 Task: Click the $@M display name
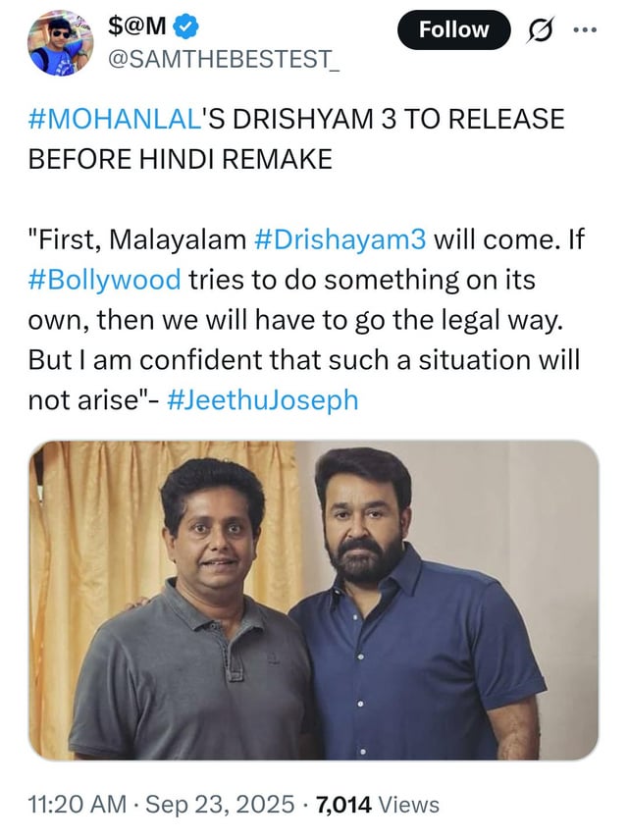tap(137, 26)
